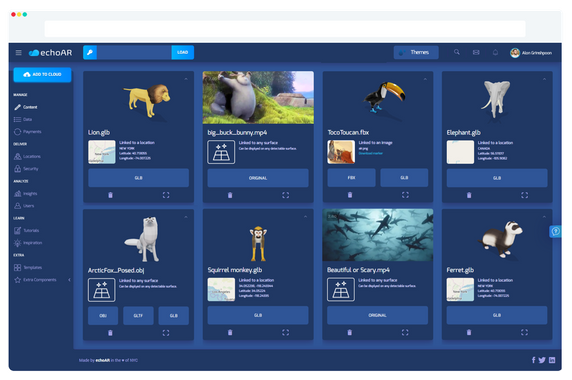This screenshot has height=380, width=572.
Task: Open the hamburger menu next to the echoAR logo
Action: coord(19,53)
